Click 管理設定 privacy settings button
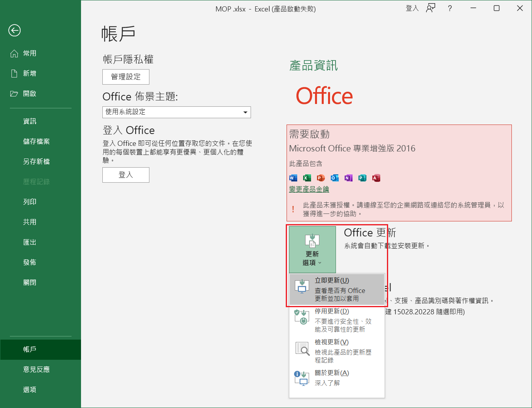 (126, 77)
